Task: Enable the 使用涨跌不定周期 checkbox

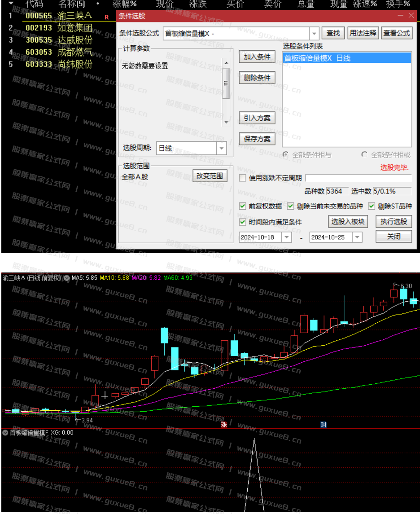Action: point(242,178)
